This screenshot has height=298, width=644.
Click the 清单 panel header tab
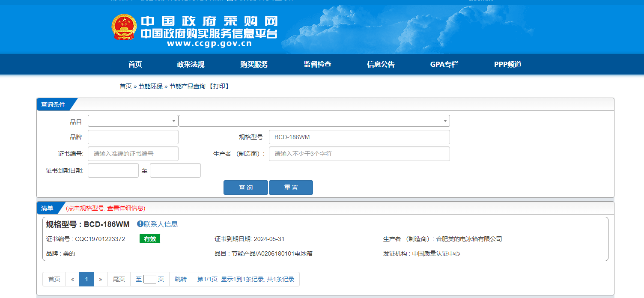(48, 208)
